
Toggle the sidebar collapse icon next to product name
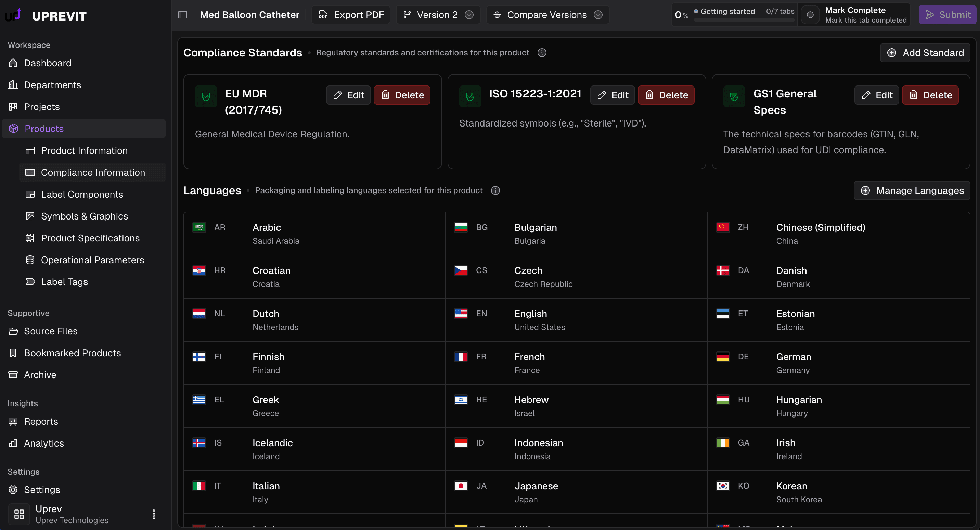[x=183, y=14]
